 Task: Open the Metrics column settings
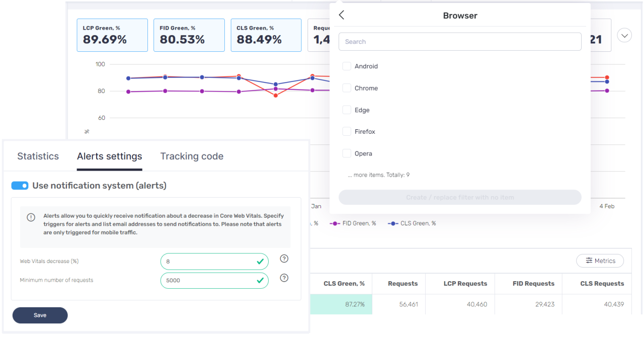click(600, 261)
